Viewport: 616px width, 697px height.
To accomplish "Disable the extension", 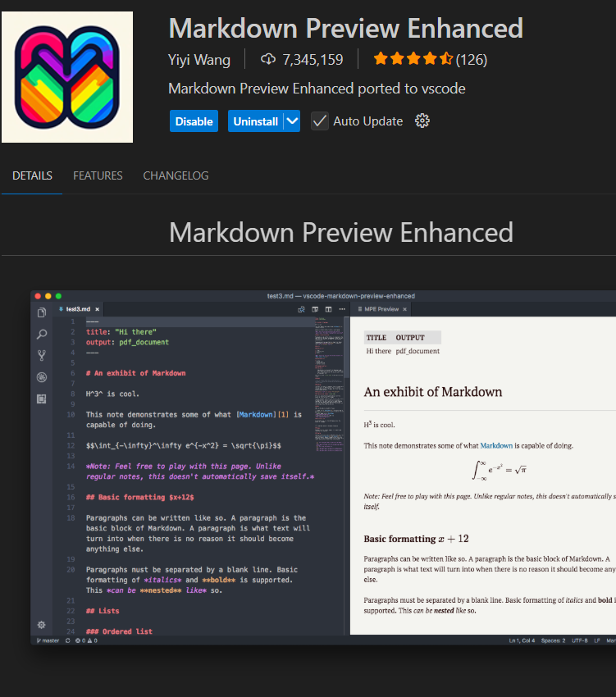I will pyautogui.click(x=194, y=121).
